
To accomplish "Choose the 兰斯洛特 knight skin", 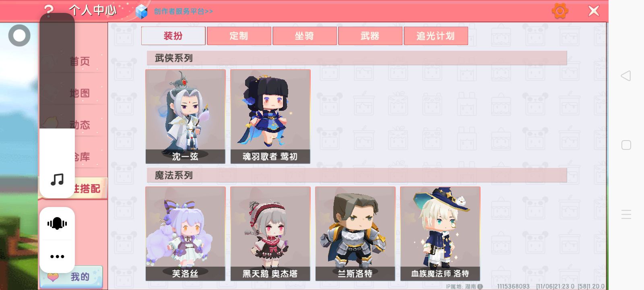I will click(355, 234).
